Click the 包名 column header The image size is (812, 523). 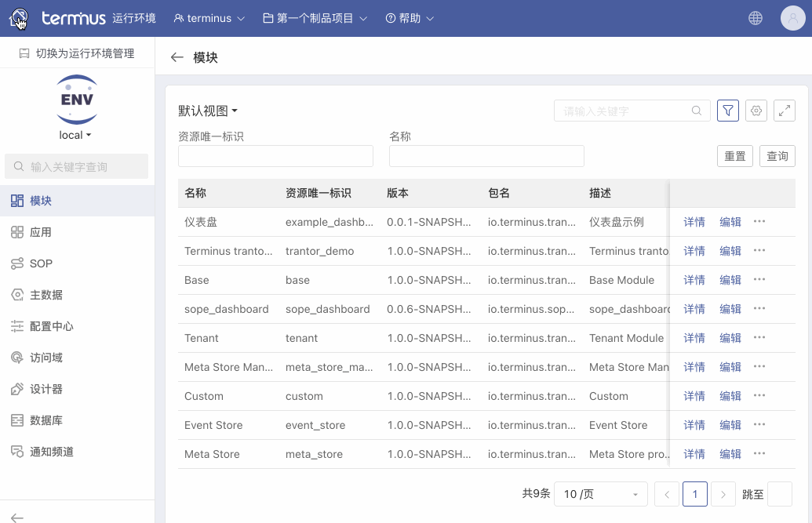click(499, 193)
